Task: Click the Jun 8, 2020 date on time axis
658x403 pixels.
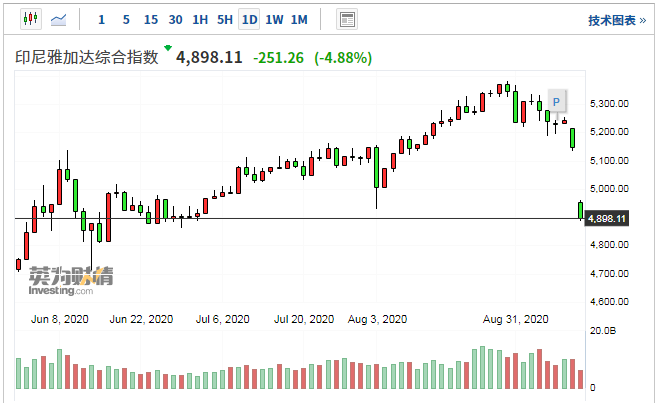Action: click(61, 320)
